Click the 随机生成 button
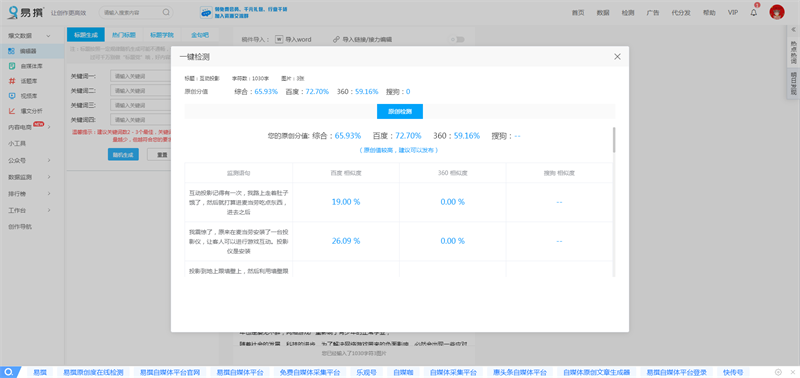 pos(123,155)
